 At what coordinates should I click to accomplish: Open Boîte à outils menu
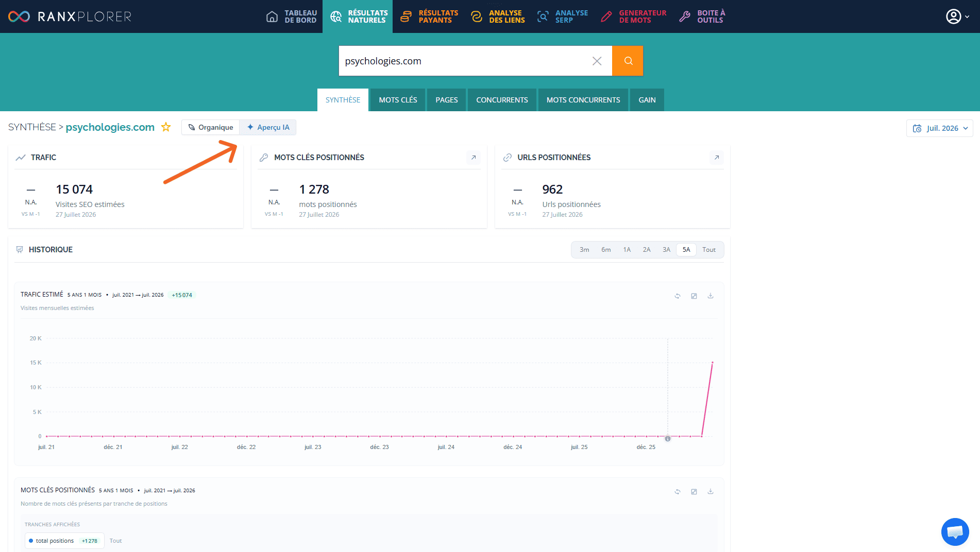click(702, 16)
